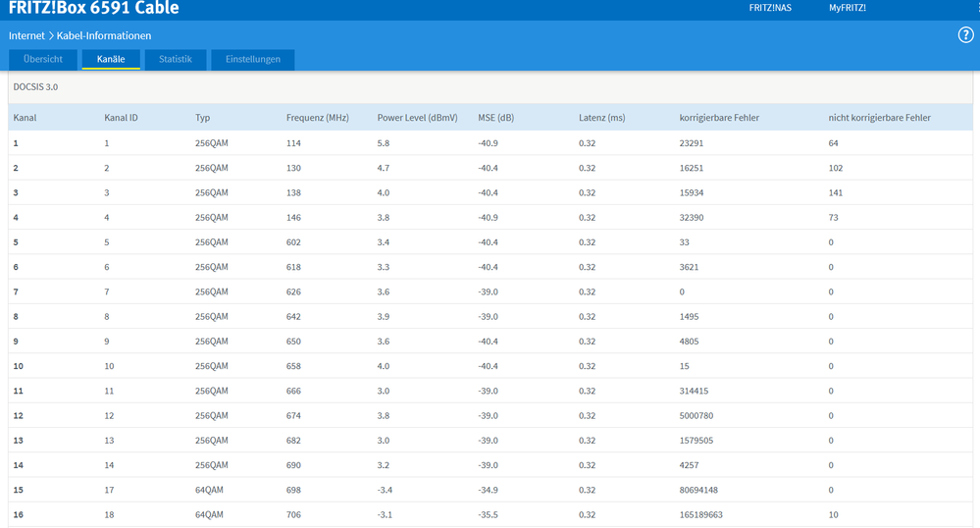The height and width of the screenshot is (528, 980).
Task: Switch to the Übersicht tab
Action: point(43,60)
